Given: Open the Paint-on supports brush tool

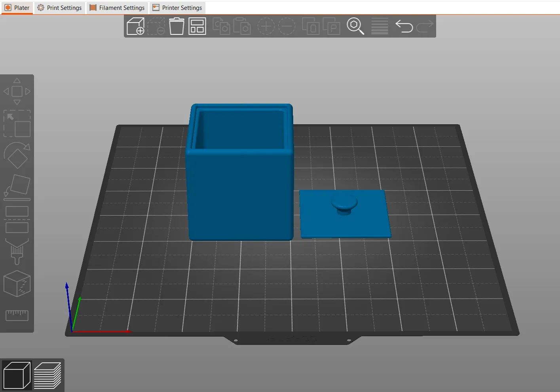Looking at the screenshot, I should 17,251.
